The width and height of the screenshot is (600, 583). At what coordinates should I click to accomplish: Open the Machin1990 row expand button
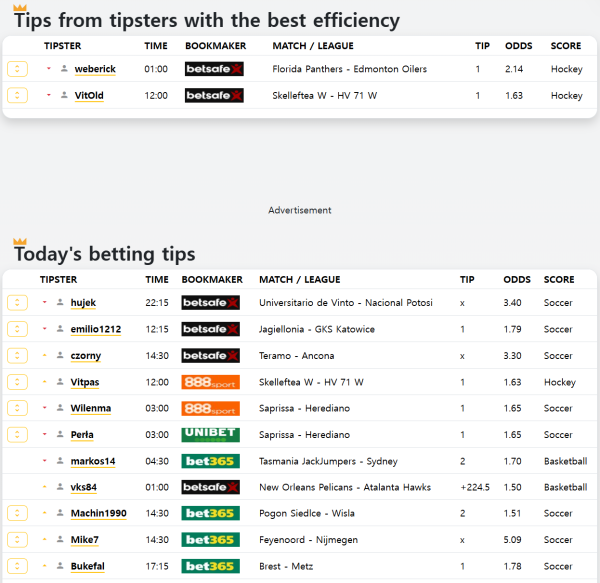tap(17, 513)
